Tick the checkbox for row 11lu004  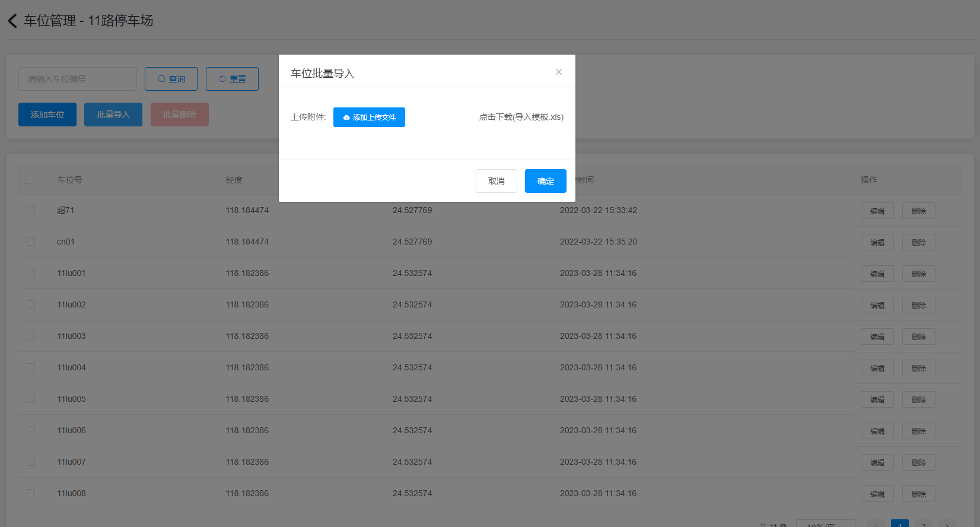point(31,367)
